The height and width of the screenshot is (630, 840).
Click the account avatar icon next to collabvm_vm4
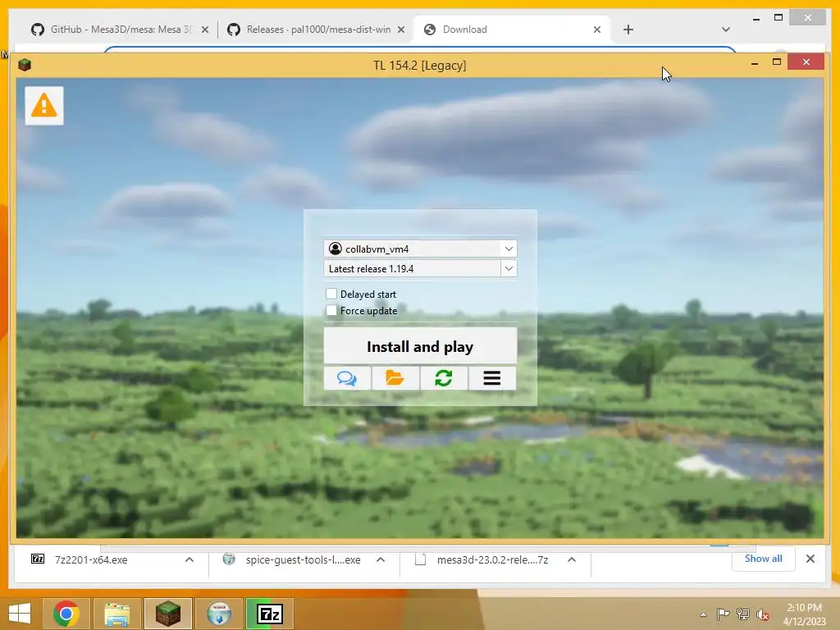[336, 249]
